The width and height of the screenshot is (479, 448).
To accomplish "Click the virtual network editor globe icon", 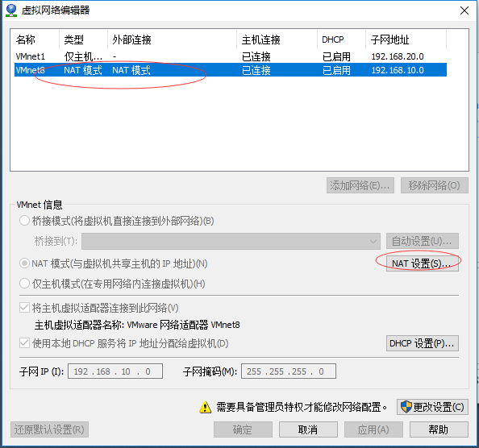I will pyautogui.click(x=11, y=10).
